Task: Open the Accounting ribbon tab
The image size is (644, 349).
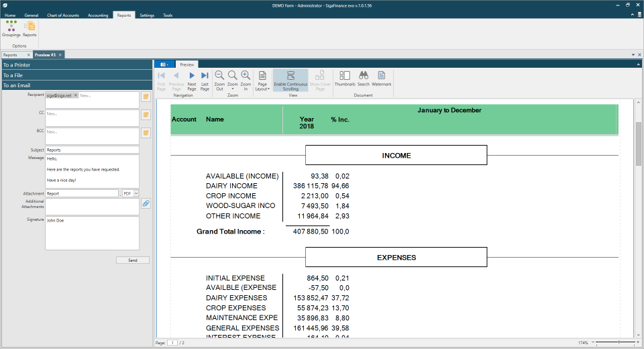Action: pyautogui.click(x=98, y=15)
